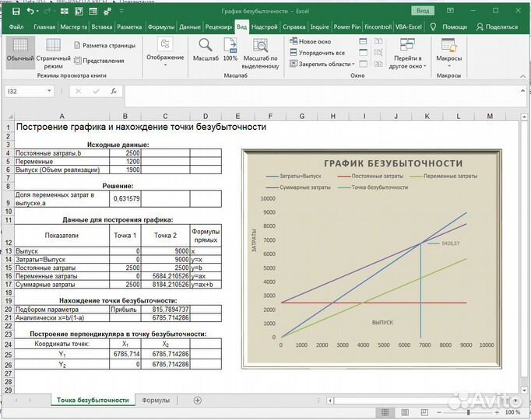Switch to the Insert (Вставка) tab
531x420 pixels.
tap(101, 26)
